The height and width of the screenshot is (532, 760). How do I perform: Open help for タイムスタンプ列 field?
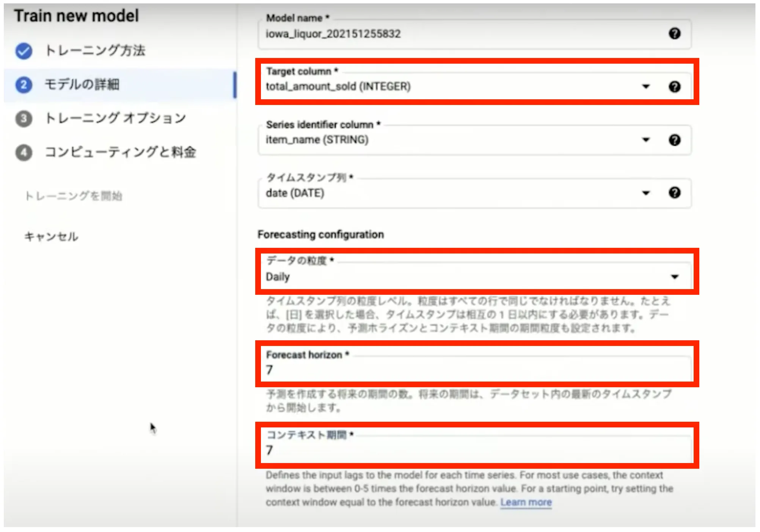(x=674, y=193)
